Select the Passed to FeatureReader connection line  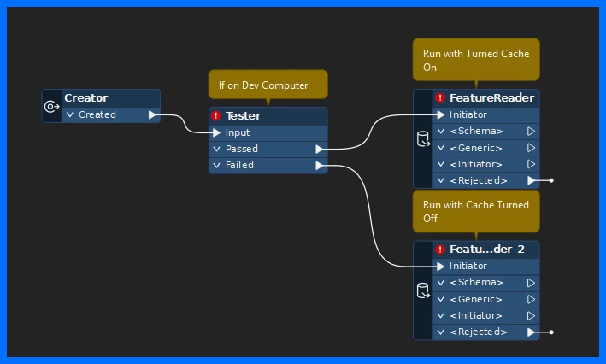[x=370, y=132]
